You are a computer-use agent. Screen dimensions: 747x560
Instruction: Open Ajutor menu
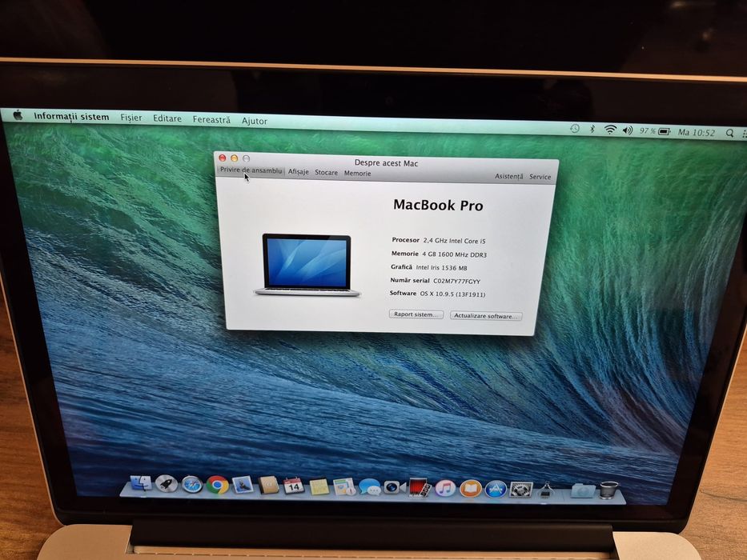pos(255,121)
